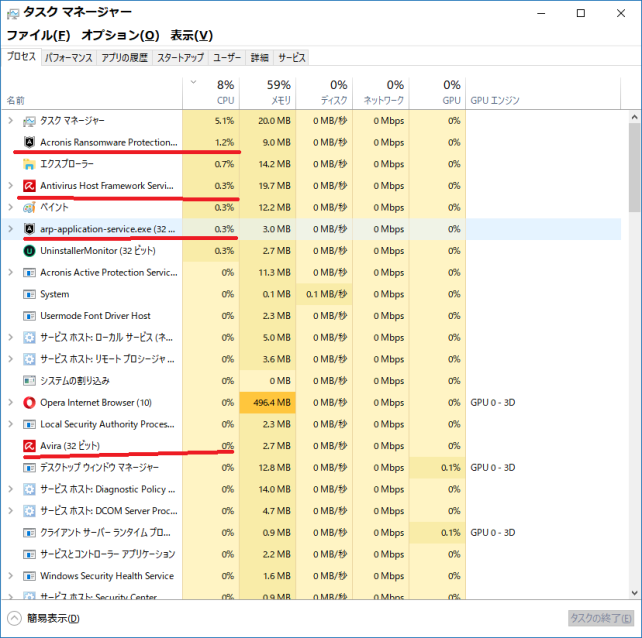The width and height of the screenshot is (642, 638).
Task: Click the scrollbar down arrow
Action: [635, 593]
